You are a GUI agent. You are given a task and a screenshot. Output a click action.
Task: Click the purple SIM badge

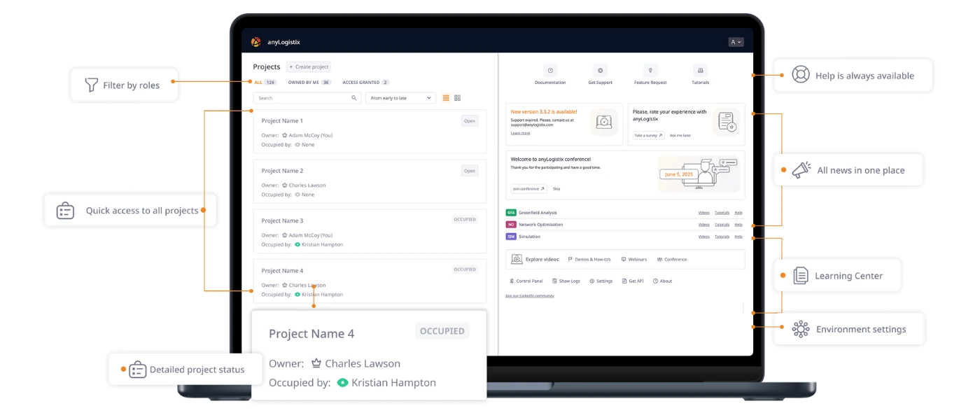511,237
